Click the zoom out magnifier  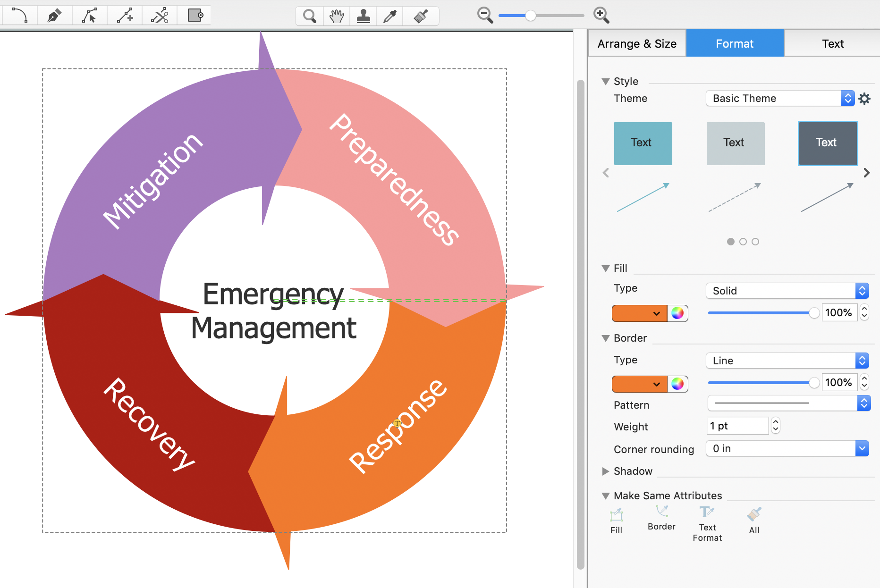485,15
